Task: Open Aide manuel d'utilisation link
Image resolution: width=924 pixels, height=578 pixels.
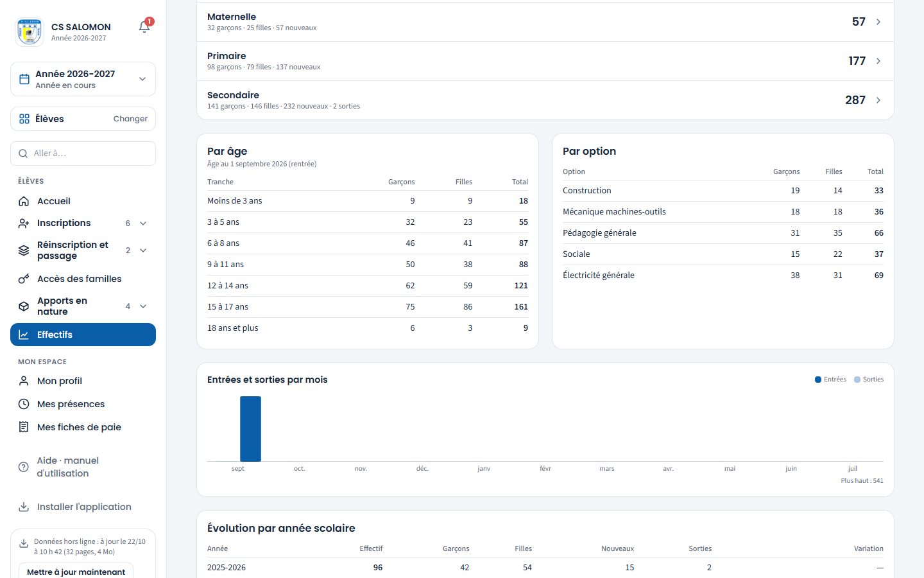Action: 83,467
